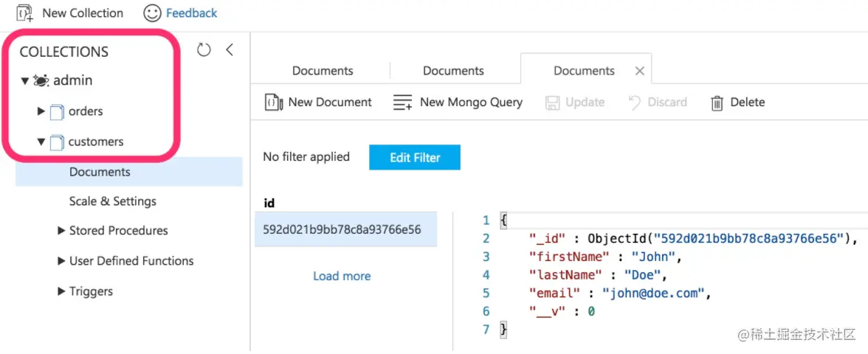868x354 pixels.
Task: Click the "Doe" value in the editor
Action: pos(643,275)
